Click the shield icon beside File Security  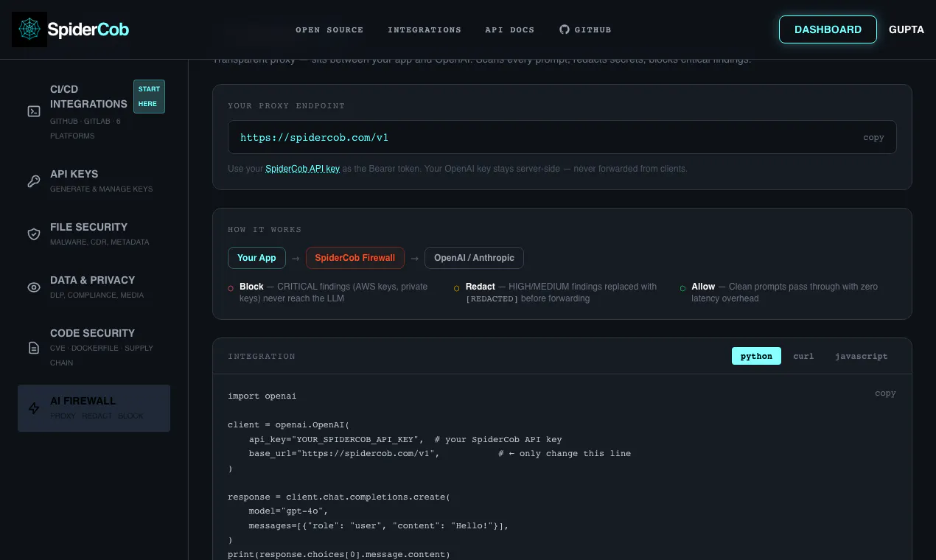tap(34, 234)
